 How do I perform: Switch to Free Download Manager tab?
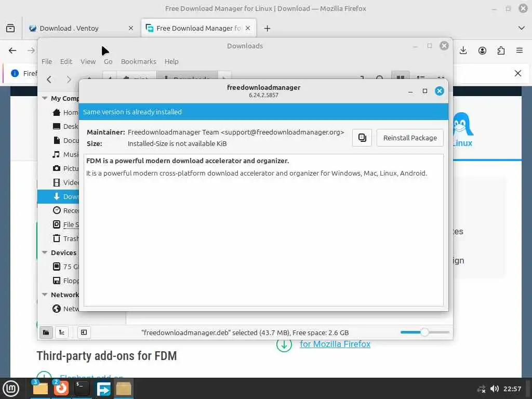198,28
